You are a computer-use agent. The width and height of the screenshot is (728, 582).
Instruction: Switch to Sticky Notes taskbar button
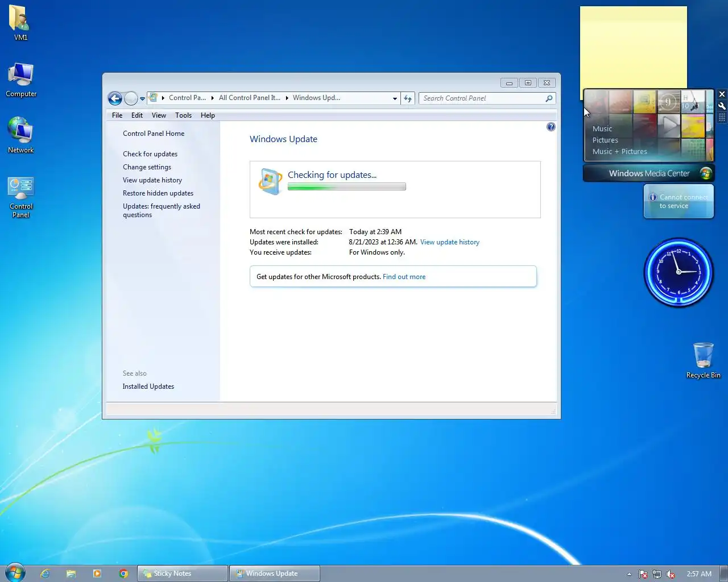point(183,573)
